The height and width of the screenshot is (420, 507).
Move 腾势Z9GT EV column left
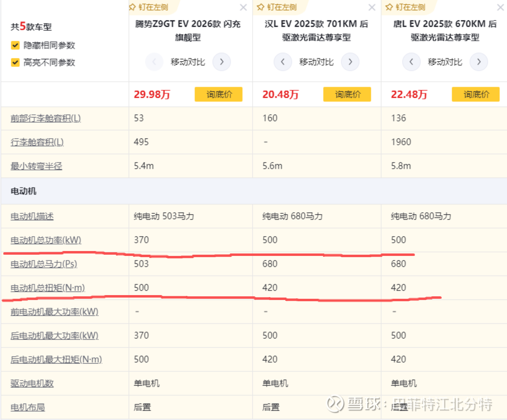(154, 62)
